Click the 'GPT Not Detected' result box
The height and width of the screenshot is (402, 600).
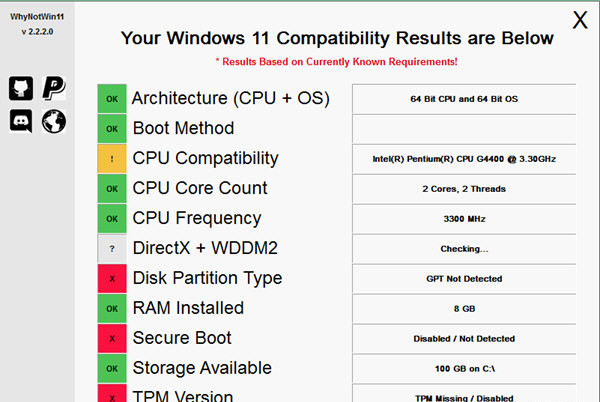coord(464,278)
